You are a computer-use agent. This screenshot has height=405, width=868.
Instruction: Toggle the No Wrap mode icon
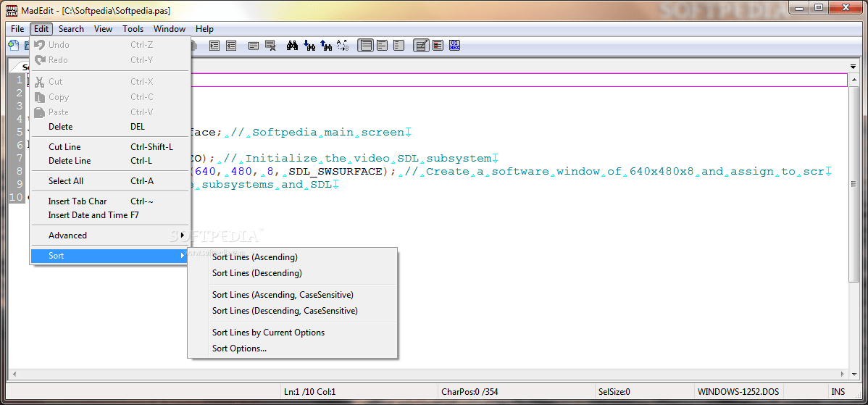[x=365, y=46]
